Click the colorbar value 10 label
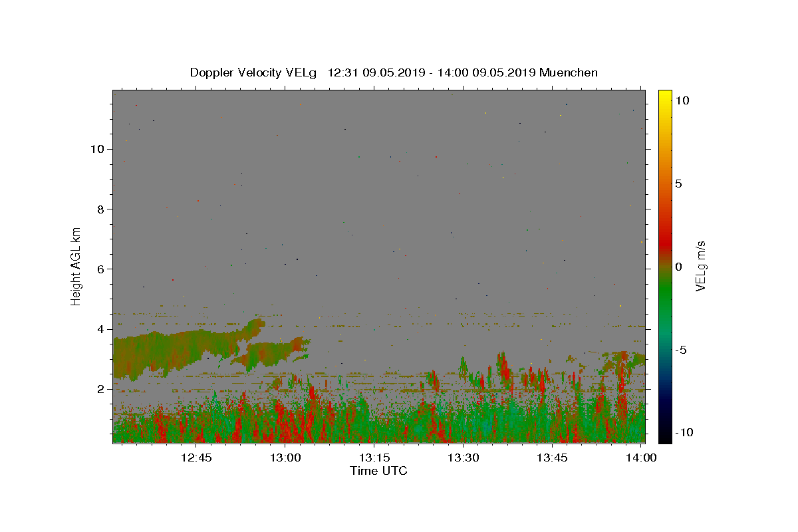 tap(682, 100)
